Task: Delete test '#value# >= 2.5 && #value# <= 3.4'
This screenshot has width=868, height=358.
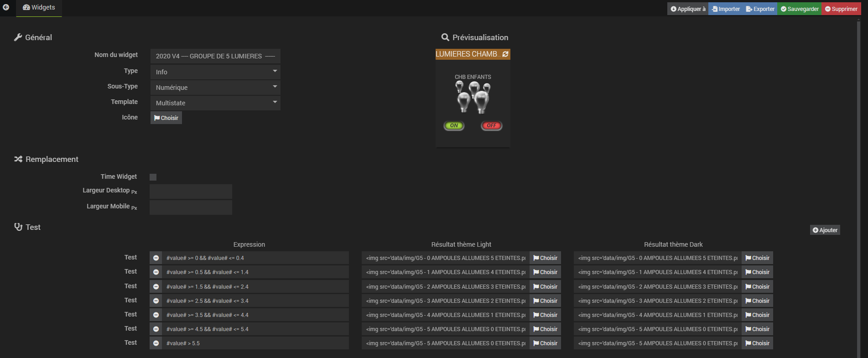Action: pos(156,301)
